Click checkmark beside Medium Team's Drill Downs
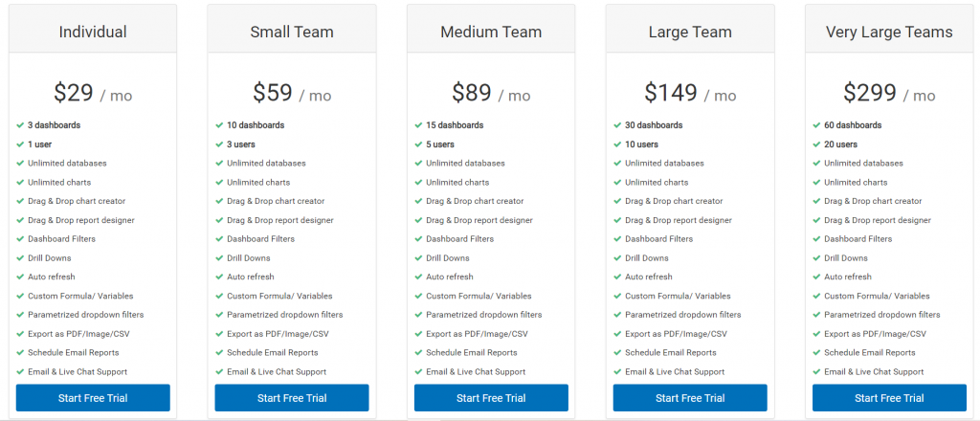This screenshot has width=980, height=421. 418,258
